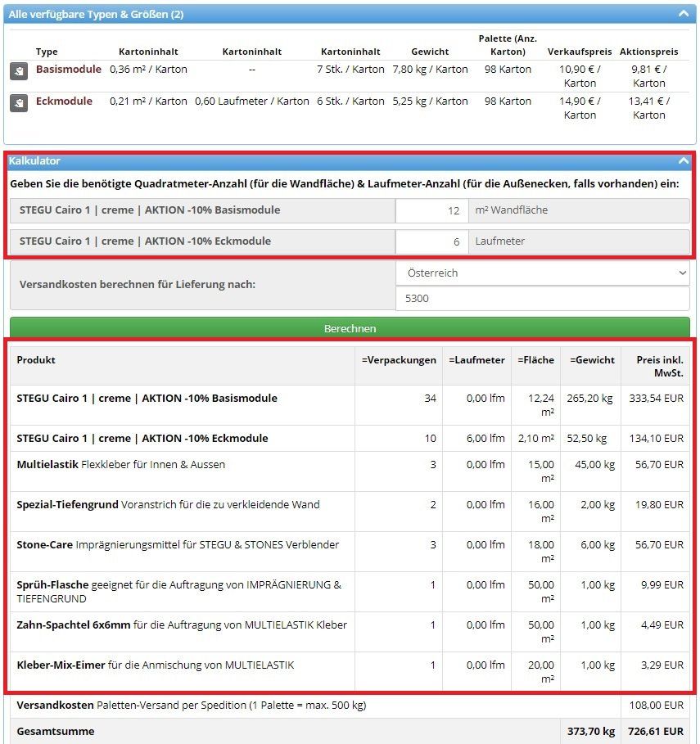
Task: Click the Versandkosten '108,00 EUR' value
Action: [x=657, y=705]
